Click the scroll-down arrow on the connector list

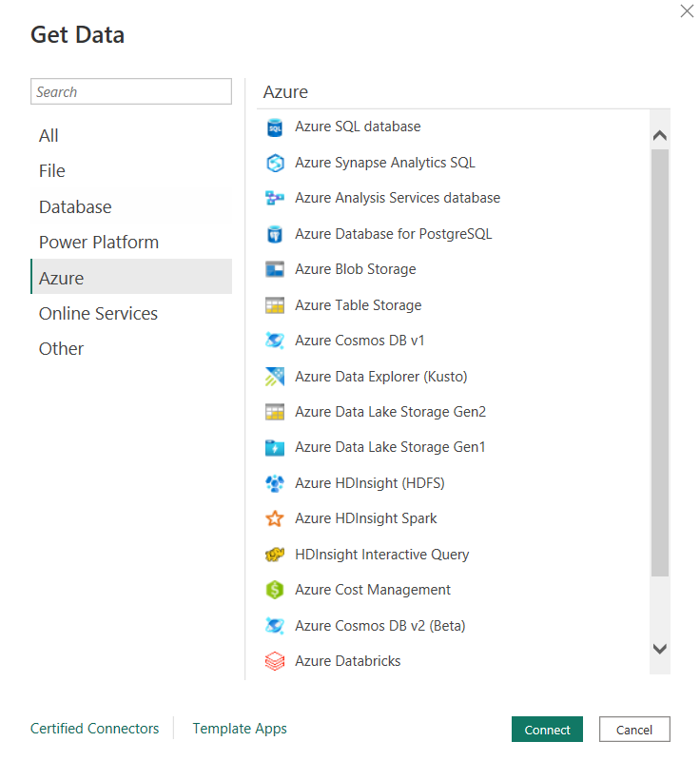659,648
